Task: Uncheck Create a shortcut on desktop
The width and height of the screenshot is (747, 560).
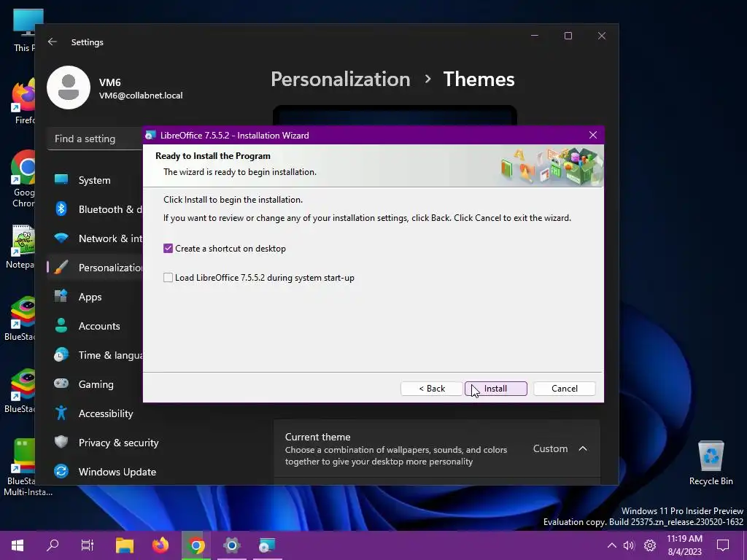Action: click(x=169, y=249)
